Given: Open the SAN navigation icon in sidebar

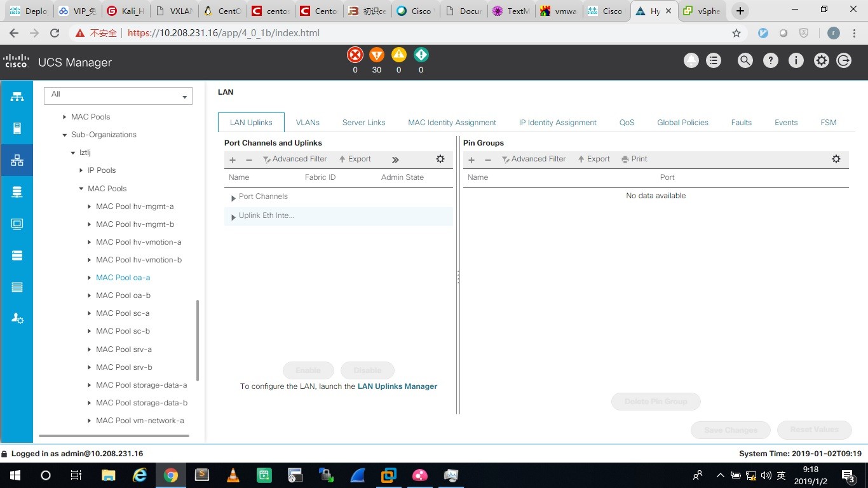Looking at the screenshot, I should click(17, 192).
